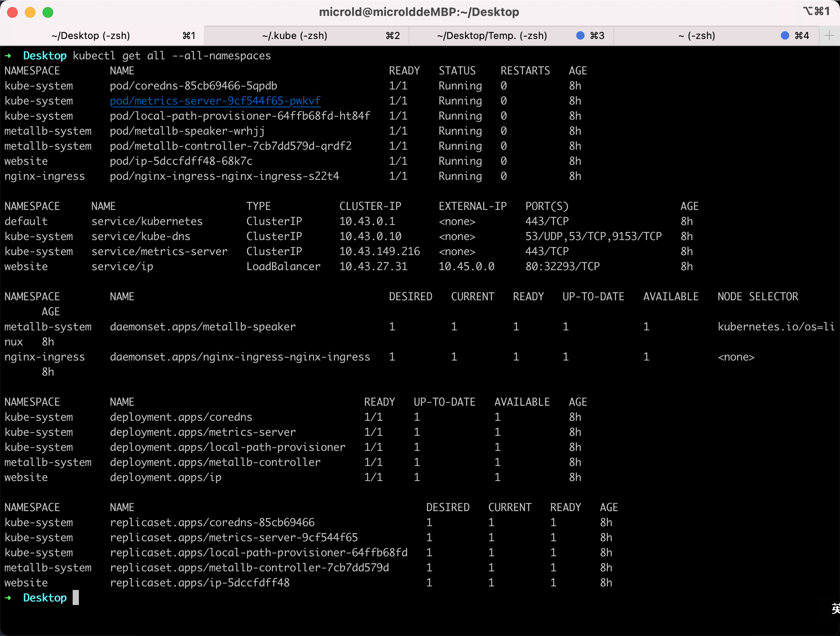Switch to the ~/.kube (-zsh) tab
This screenshot has height=636, width=840.
click(306, 35)
